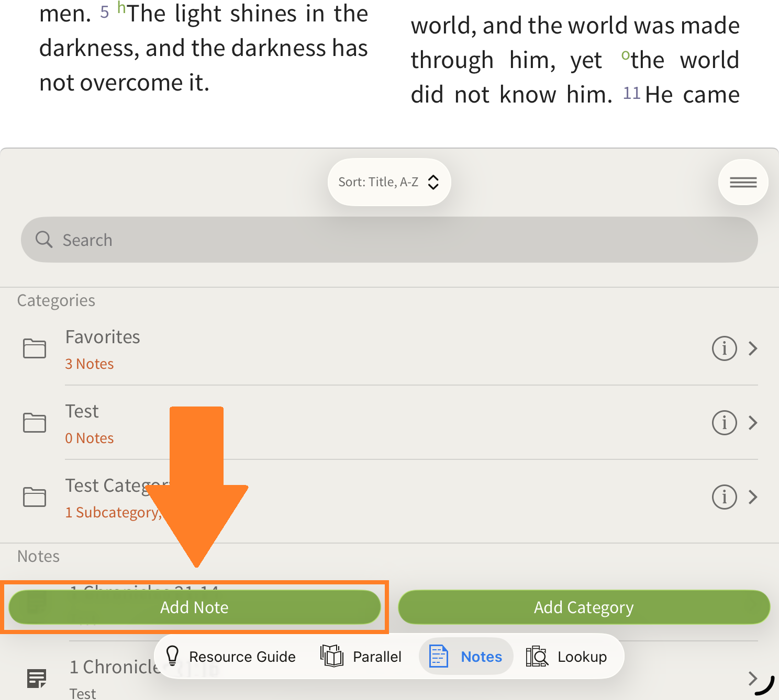Switch to the Parallel tab
Viewport: 779px width, 700px height.
pyautogui.click(x=361, y=657)
